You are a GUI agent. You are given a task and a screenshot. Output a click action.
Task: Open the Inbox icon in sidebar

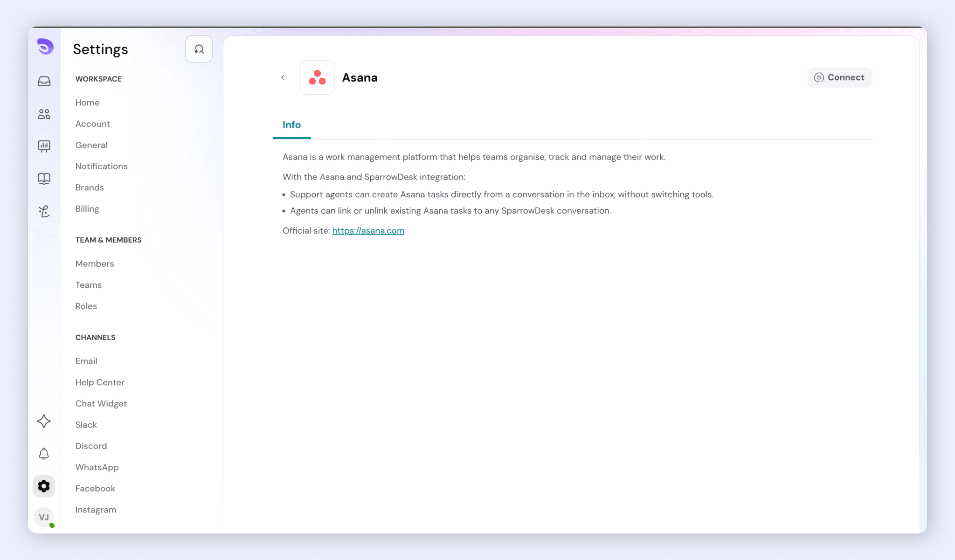tap(44, 82)
